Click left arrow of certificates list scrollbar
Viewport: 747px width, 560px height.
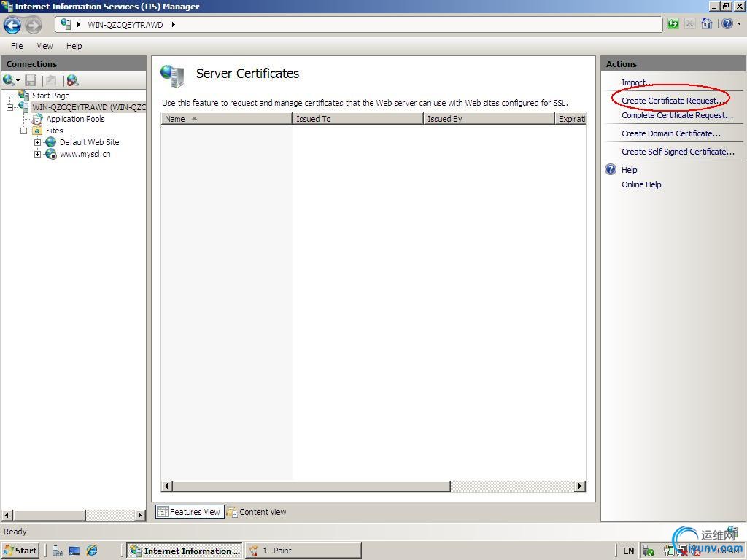coord(167,486)
